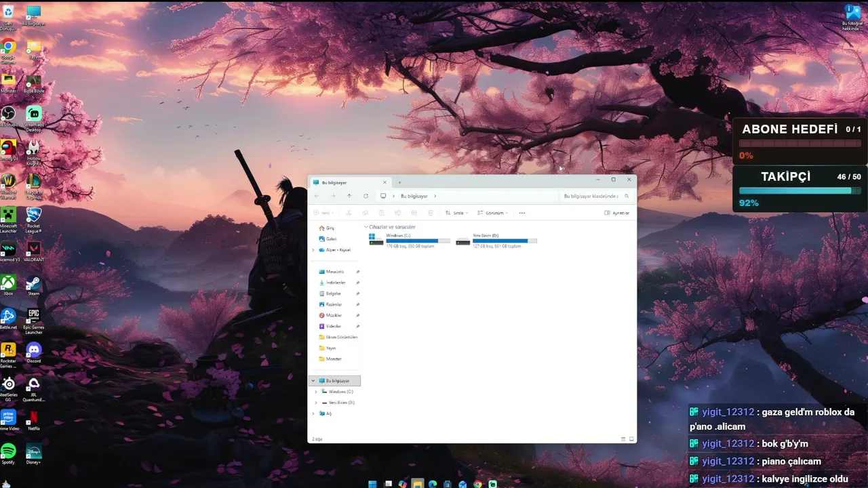Open the Windows Start menu
868x488 pixels.
(x=372, y=484)
